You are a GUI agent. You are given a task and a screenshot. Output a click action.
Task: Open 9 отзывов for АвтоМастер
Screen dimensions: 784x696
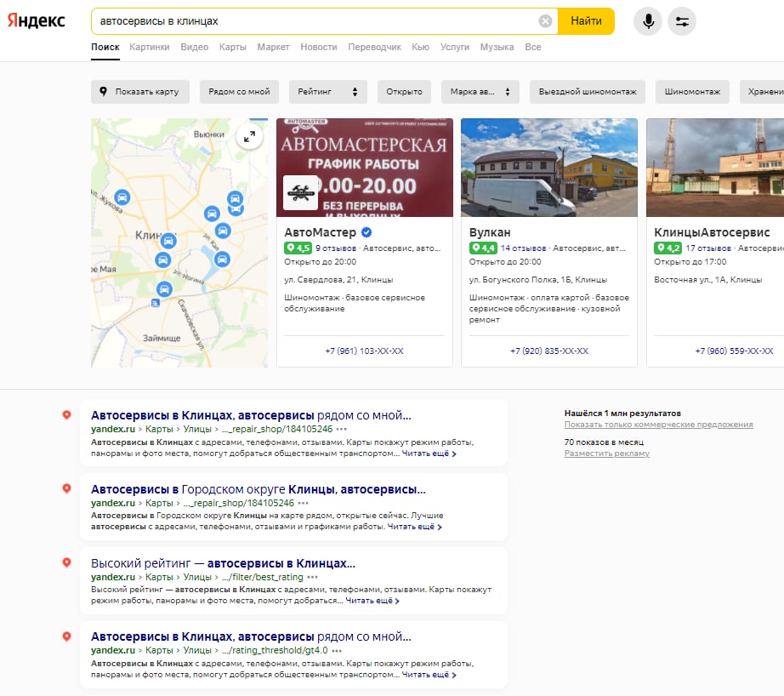(x=336, y=248)
